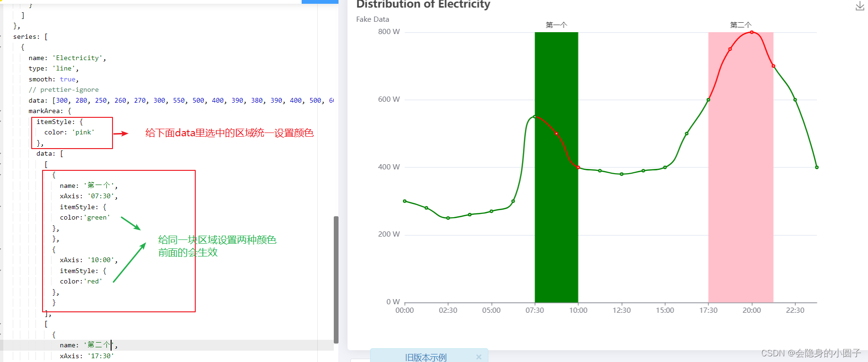Click the 22:30 x-axis label
The width and height of the screenshot is (868, 362).
[x=795, y=310]
